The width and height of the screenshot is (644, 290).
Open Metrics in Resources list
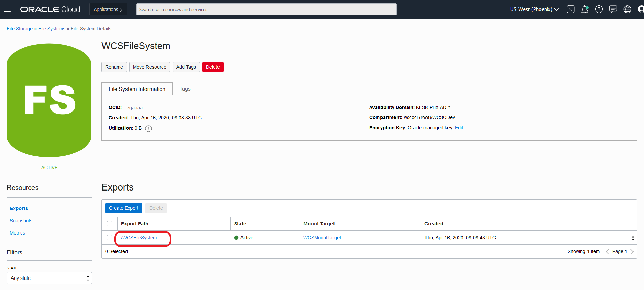click(x=17, y=233)
